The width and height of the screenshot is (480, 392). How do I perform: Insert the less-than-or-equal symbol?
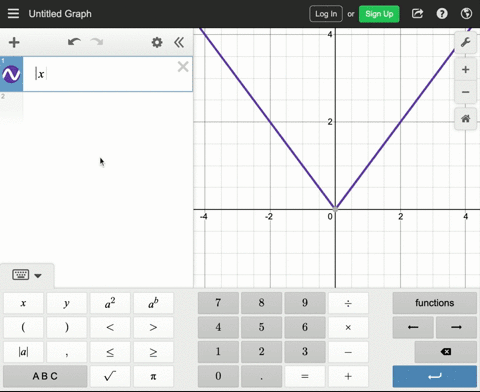(x=110, y=352)
